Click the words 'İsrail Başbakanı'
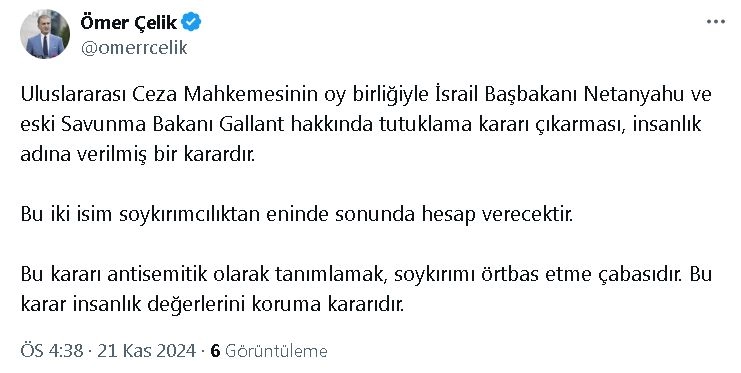Image resolution: width=741 pixels, height=373 pixels. tap(507, 95)
